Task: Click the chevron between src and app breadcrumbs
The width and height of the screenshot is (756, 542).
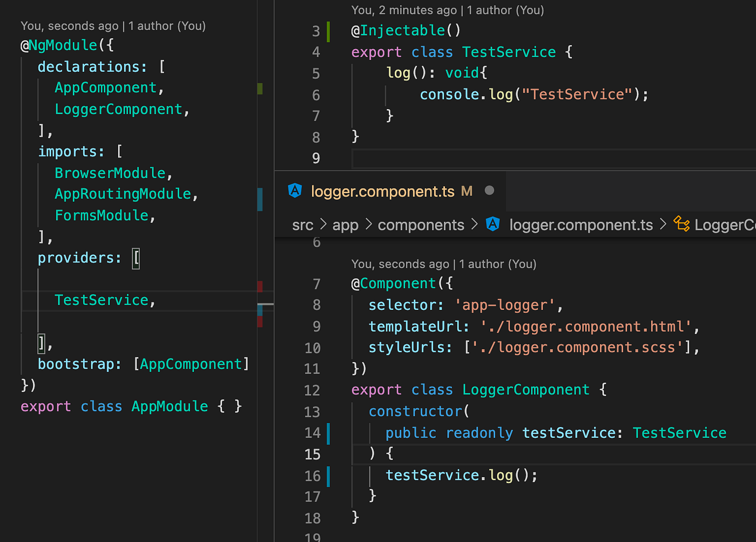Action: (x=323, y=225)
